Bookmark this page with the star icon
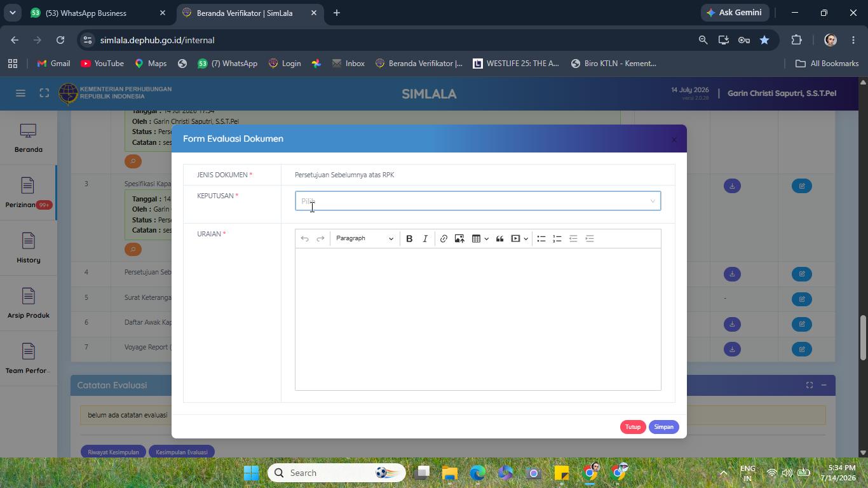Image resolution: width=868 pixels, height=488 pixels. [764, 40]
